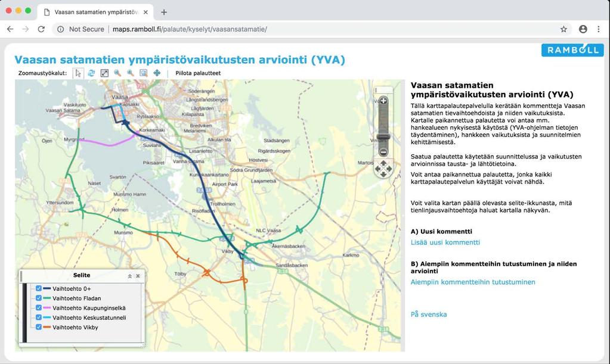
Task: Click the map zoom slider handle
Action: 383,137
